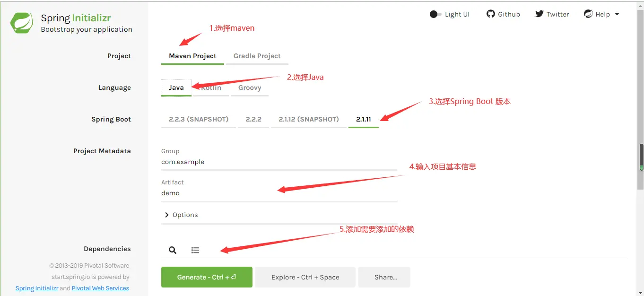This screenshot has height=296, width=644.
Task: Expand the Options section chevron
Action: (x=166, y=215)
